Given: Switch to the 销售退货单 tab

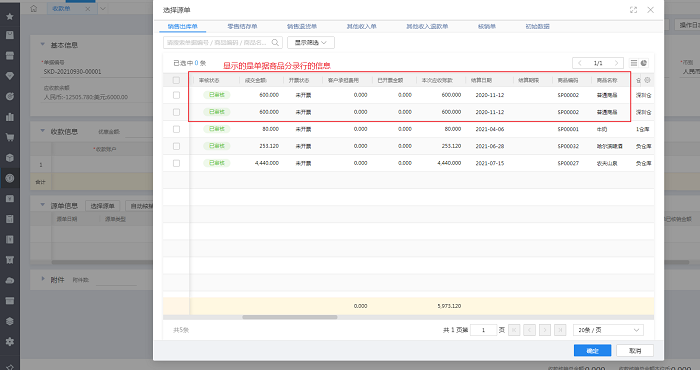Looking at the screenshot, I should point(302,26).
